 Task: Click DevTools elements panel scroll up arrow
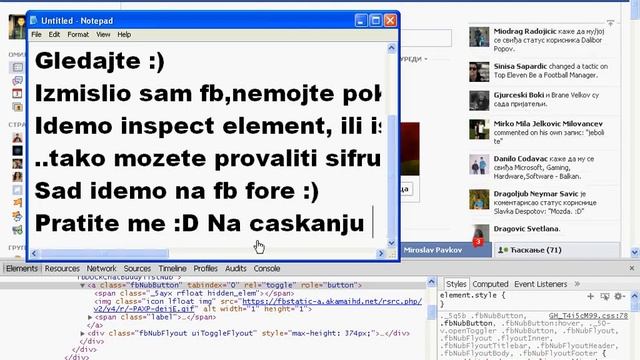(x=432, y=282)
